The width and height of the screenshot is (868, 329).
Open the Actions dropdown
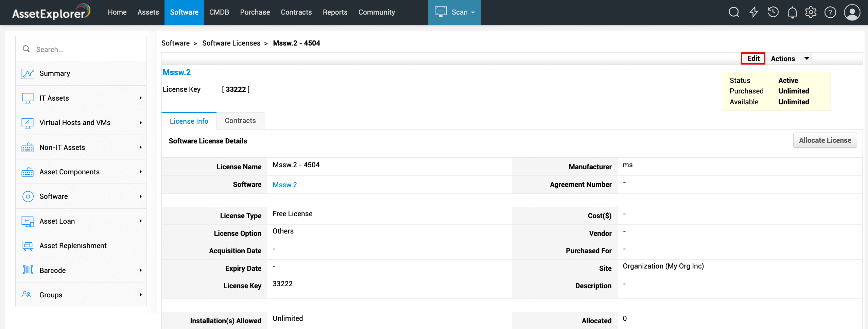[x=788, y=58]
